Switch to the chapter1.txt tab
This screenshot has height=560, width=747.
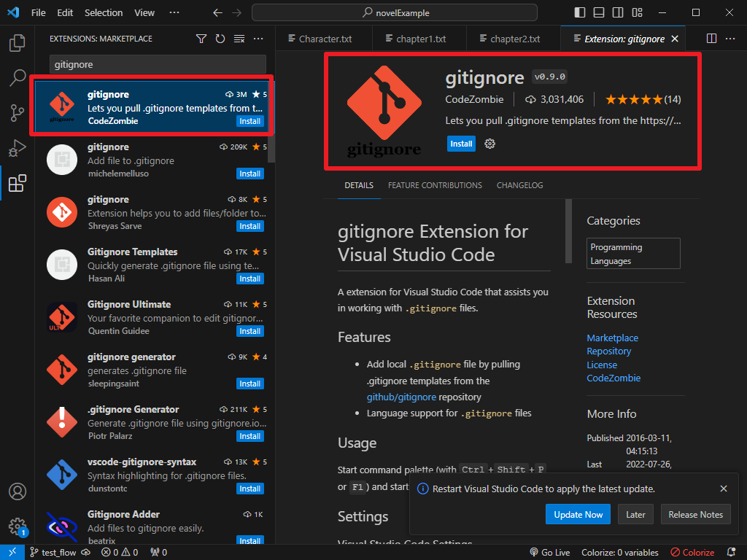coord(419,39)
